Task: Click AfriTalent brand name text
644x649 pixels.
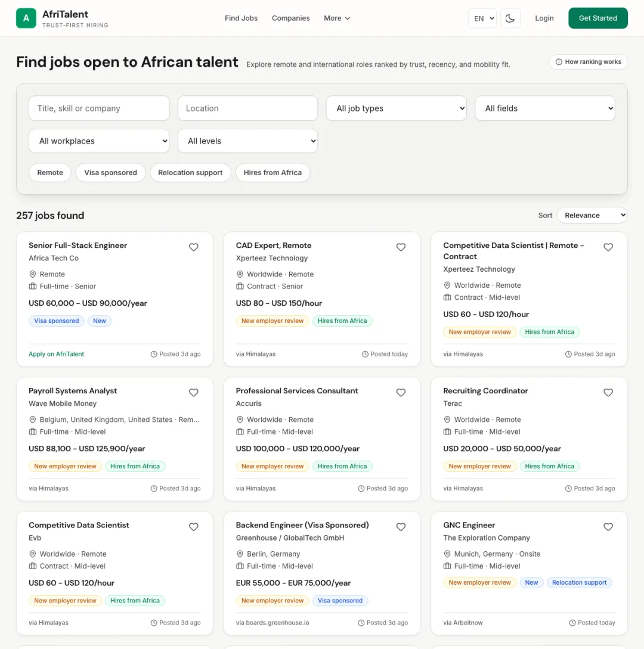Action: tap(65, 14)
